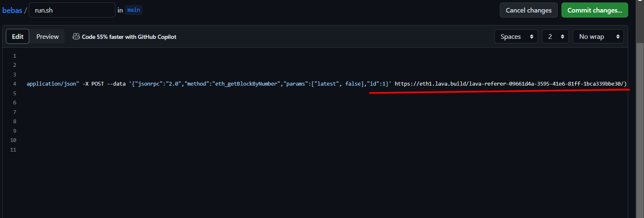Click the green Commit changes button
Image resolution: width=644 pixels, height=218 pixels.
(x=594, y=10)
